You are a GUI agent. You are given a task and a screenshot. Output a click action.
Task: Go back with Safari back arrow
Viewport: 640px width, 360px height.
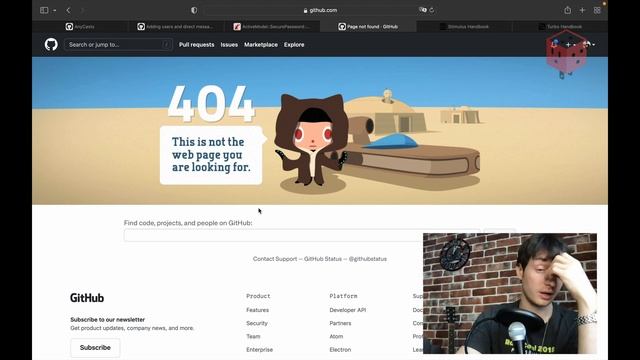tap(68, 10)
